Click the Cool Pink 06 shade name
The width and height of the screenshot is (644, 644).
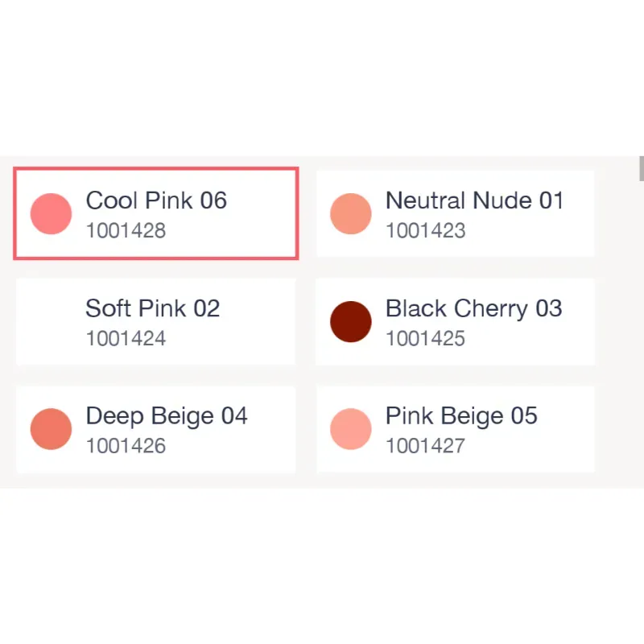tap(156, 200)
